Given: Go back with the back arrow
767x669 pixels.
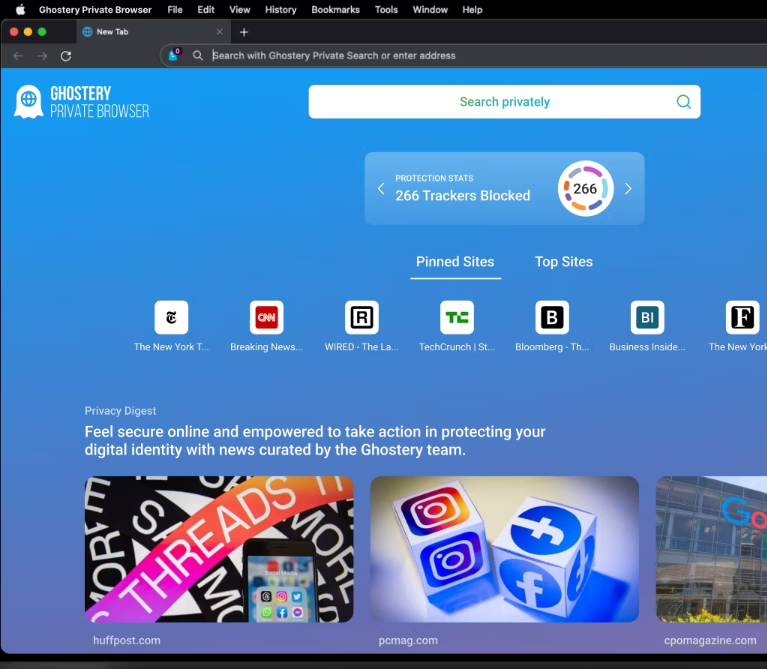Looking at the screenshot, I should [x=18, y=56].
